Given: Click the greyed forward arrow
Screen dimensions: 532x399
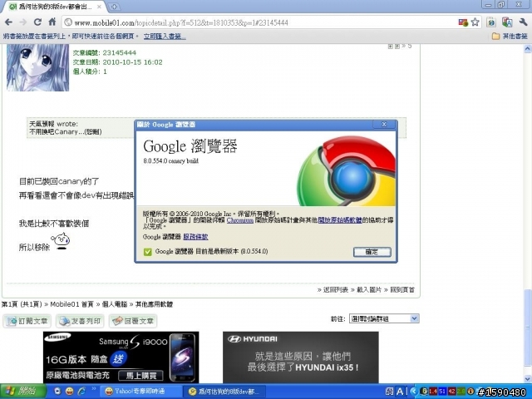Looking at the screenshot, I should click(x=23, y=22).
